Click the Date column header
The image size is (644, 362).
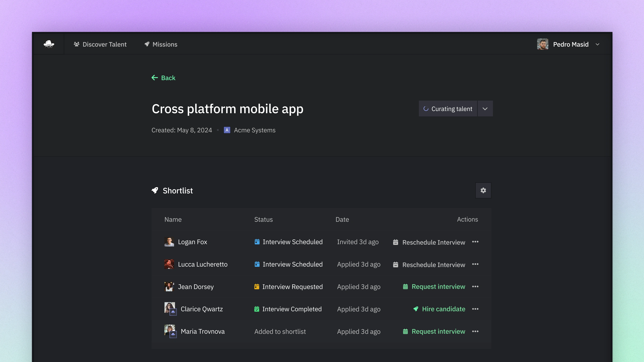342,219
